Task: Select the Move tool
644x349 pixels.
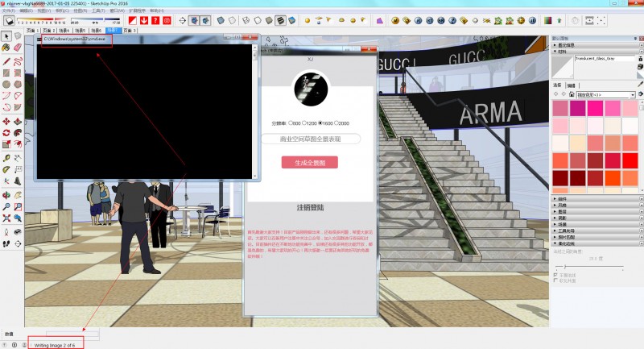Action: pyautogui.click(x=6, y=121)
